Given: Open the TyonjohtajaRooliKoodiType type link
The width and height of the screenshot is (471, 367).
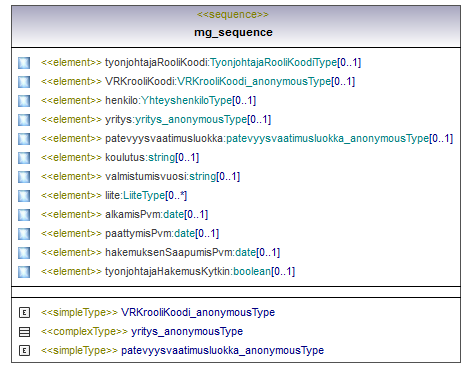Looking at the screenshot, I should coord(273,62).
